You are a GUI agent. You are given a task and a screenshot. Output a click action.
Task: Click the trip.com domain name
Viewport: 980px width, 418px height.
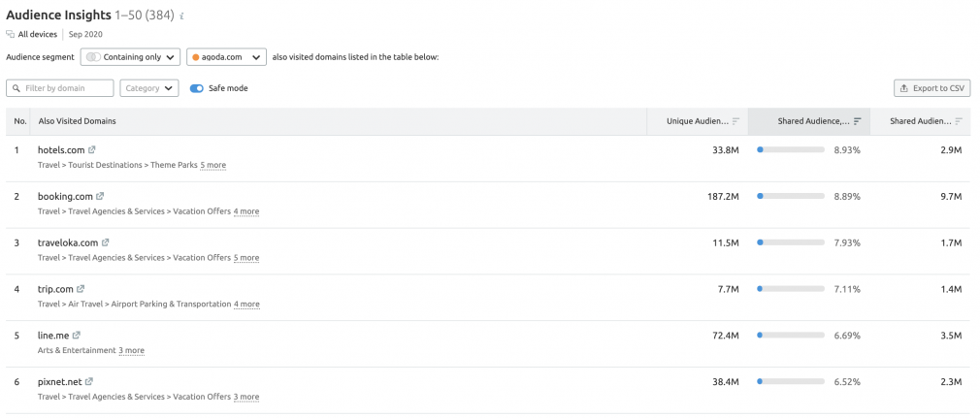pos(55,289)
